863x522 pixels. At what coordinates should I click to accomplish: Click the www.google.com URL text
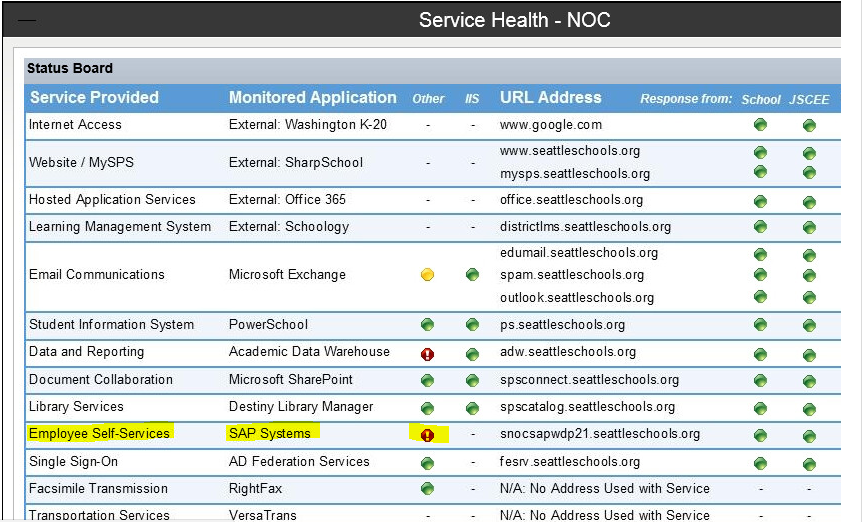click(x=551, y=125)
